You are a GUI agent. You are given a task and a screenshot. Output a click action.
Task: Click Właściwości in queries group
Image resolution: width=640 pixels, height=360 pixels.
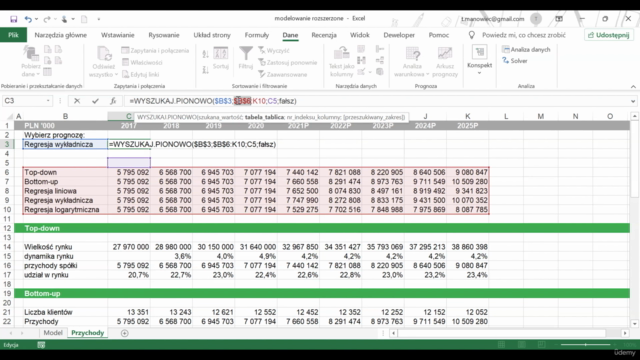pos(142,62)
